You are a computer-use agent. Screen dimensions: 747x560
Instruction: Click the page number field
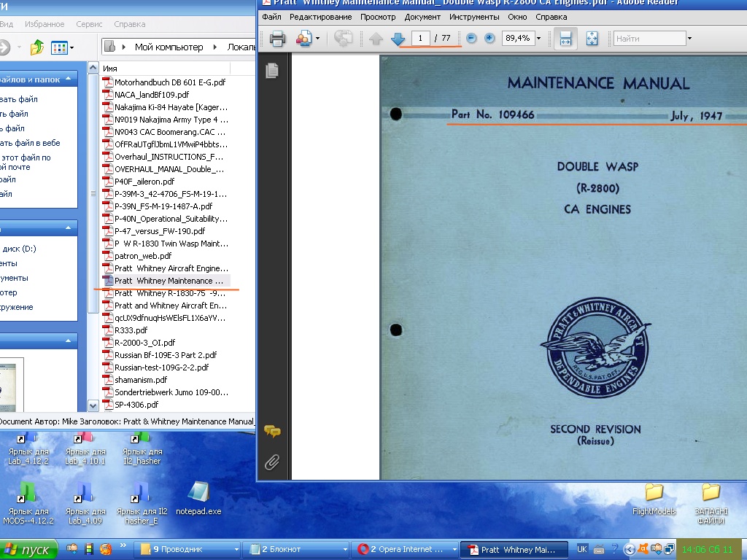pyautogui.click(x=421, y=38)
